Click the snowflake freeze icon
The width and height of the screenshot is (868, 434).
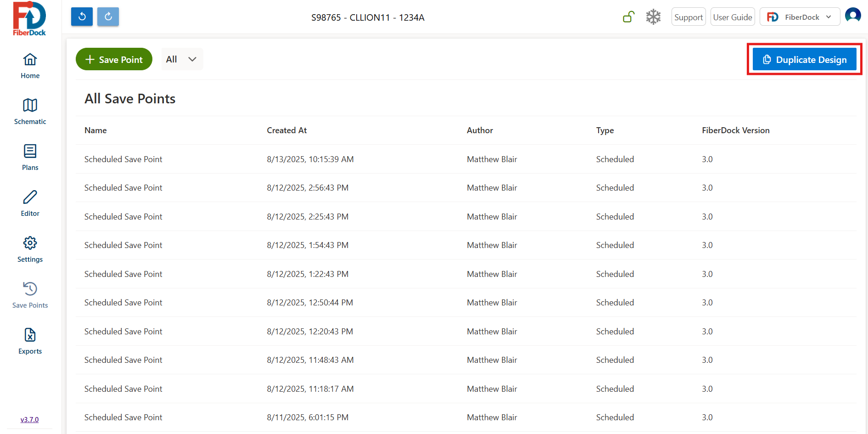pyautogui.click(x=653, y=17)
